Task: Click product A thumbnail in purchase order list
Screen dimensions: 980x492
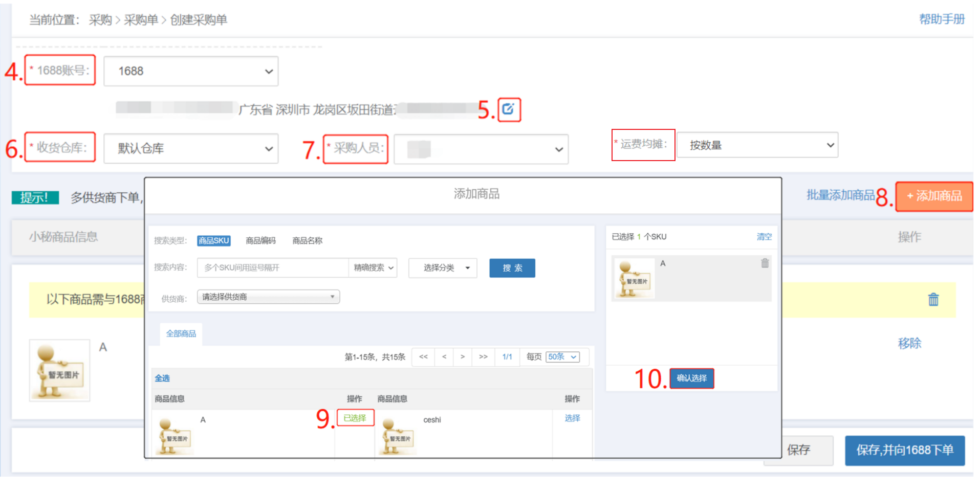Action: coord(60,371)
